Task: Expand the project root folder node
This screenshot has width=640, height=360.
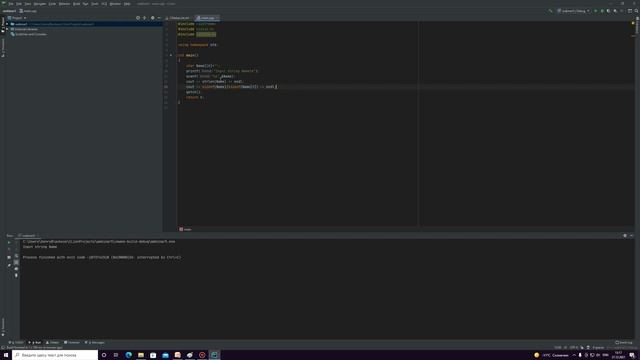Action: 7,24
